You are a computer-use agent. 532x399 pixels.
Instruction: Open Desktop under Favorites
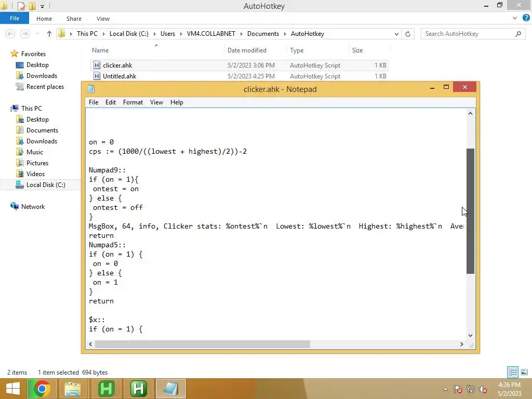click(37, 65)
